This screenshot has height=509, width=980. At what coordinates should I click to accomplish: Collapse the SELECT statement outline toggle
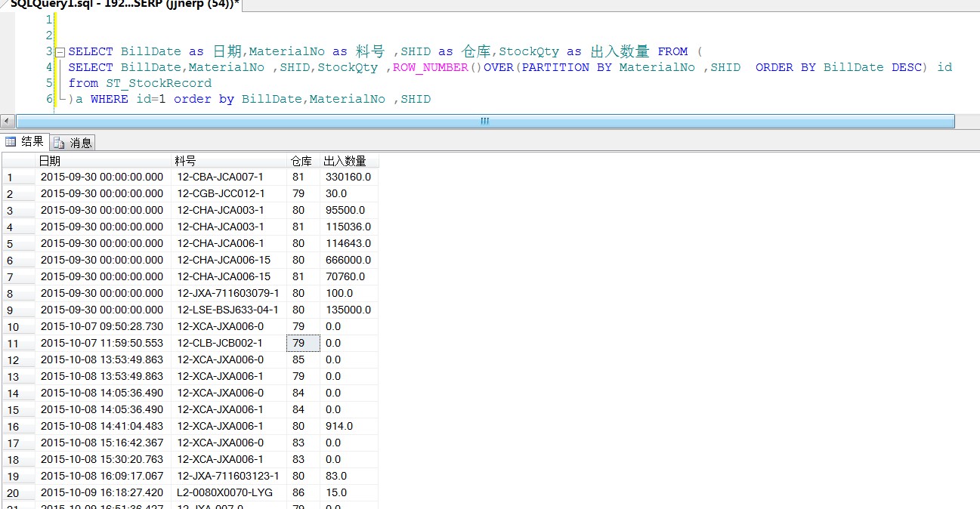[60, 52]
